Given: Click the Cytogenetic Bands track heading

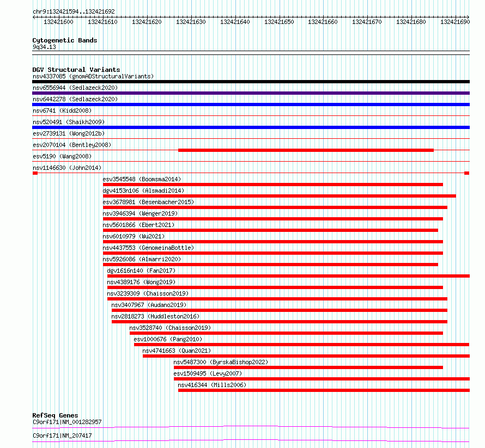Looking at the screenshot, I should click(65, 40).
